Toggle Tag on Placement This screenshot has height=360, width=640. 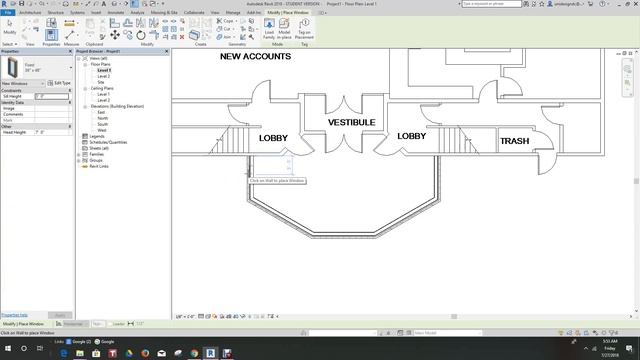click(304, 29)
